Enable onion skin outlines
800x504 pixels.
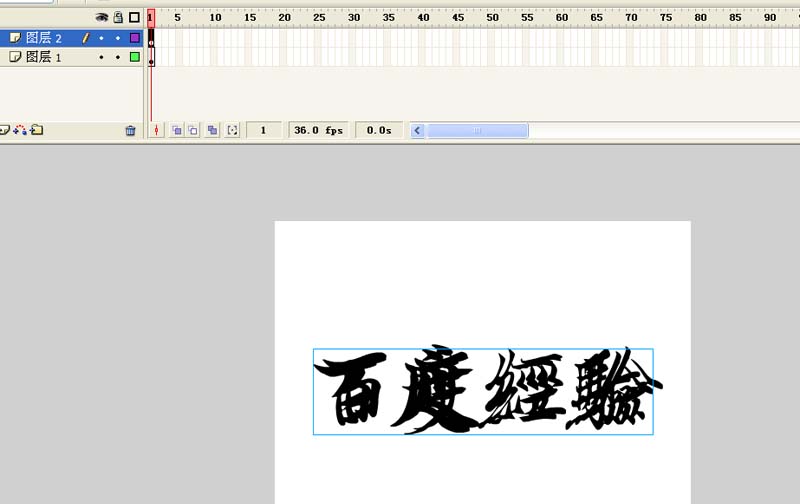tap(193, 131)
